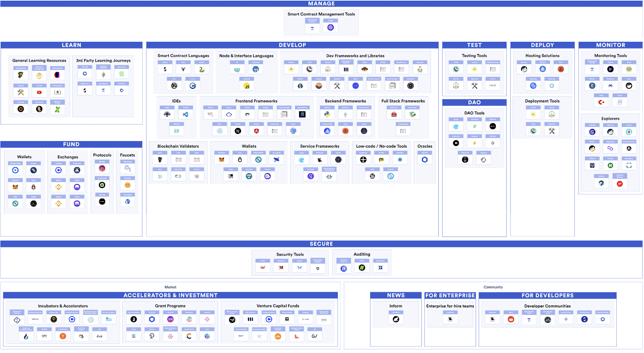Click the red toolbox in Full Stack Frameworks
Viewport: 644px width, 353px height.
(394, 114)
